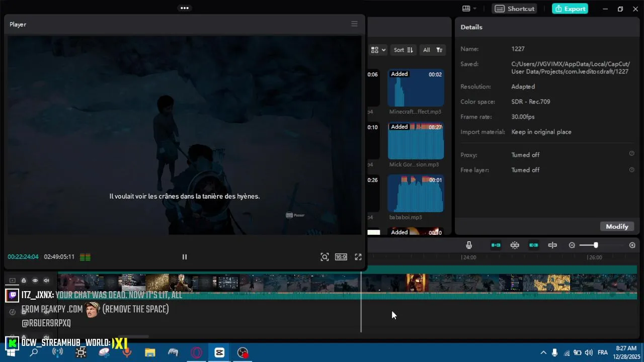Select the golden clip thumbnail in the video track
644x362 pixels.
552,283
